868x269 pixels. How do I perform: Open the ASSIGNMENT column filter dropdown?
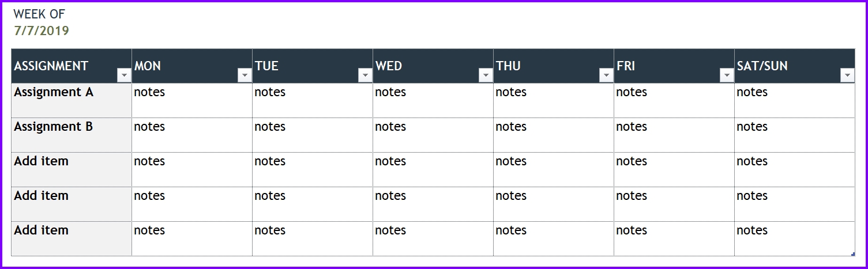[x=124, y=75]
